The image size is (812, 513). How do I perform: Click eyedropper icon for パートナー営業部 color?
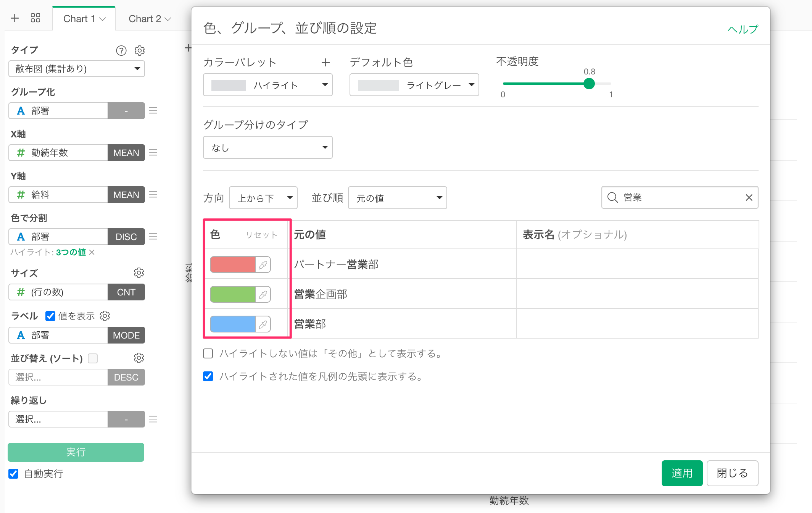point(263,265)
